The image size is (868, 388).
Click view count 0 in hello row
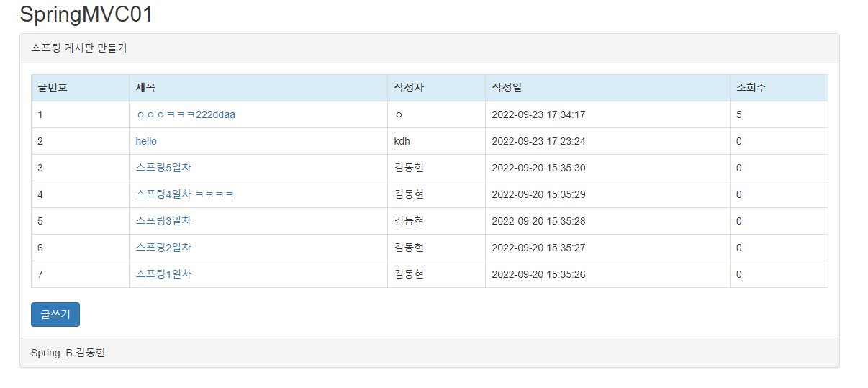[739, 141]
